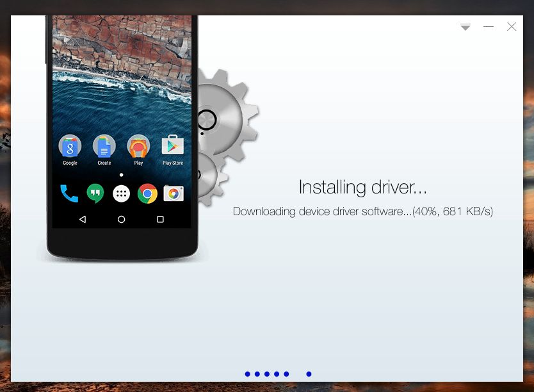Screen dimensions: 534x392
Task: Click the home screen page indicator dot
Action: click(121, 175)
